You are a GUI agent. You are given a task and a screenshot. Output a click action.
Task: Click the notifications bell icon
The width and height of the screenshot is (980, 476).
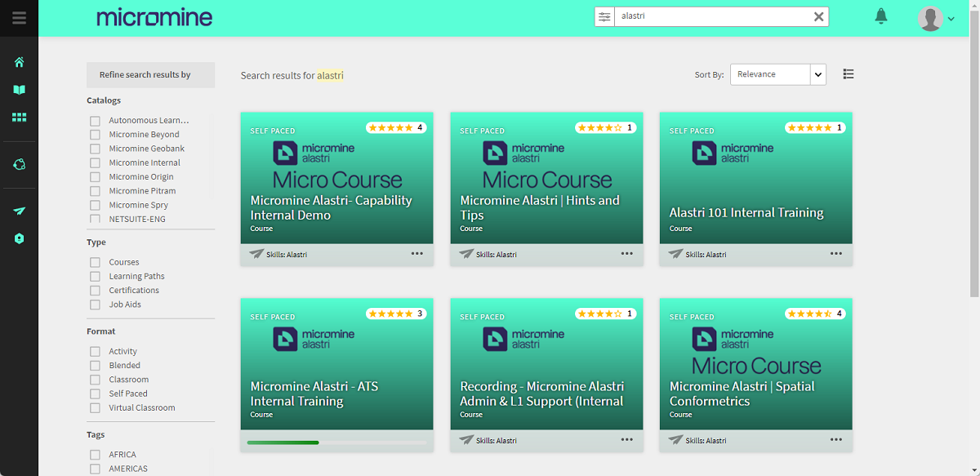(881, 16)
